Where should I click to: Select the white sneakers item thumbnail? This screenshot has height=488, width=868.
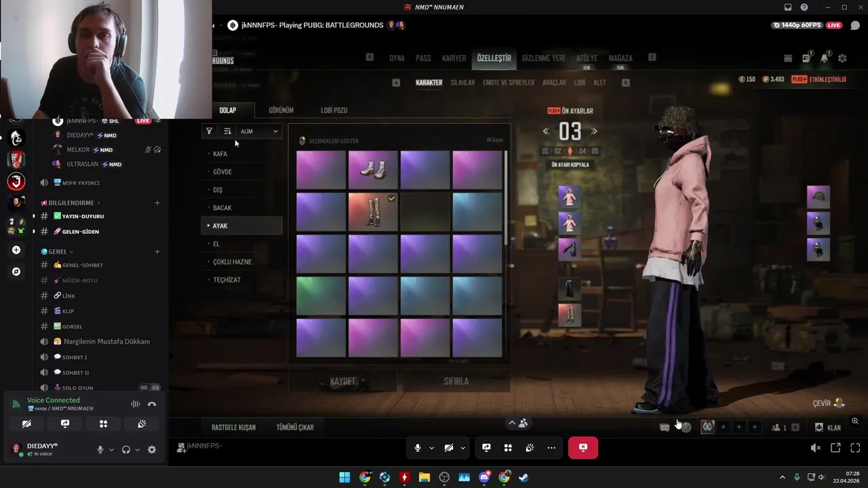coord(373,169)
